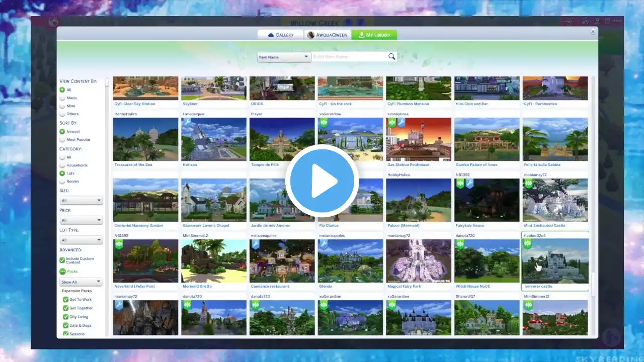644x362 pixels.
Task: Uncheck the Get Together pack
Action: (x=66, y=308)
